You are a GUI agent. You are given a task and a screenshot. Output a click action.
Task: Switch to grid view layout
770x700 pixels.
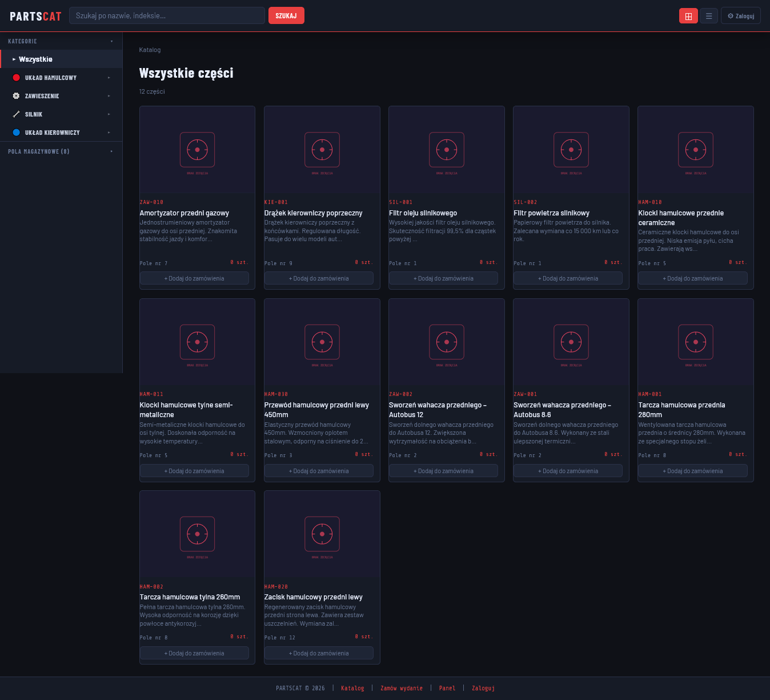click(x=688, y=16)
